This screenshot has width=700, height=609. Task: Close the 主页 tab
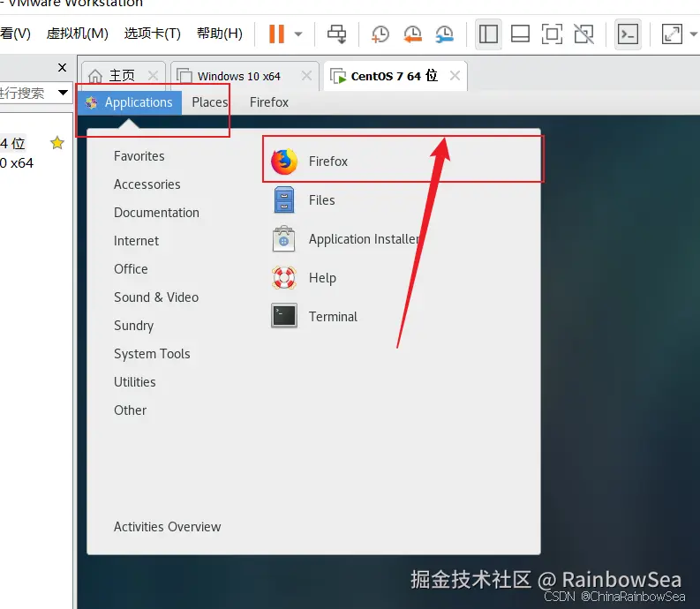pos(153,75)
